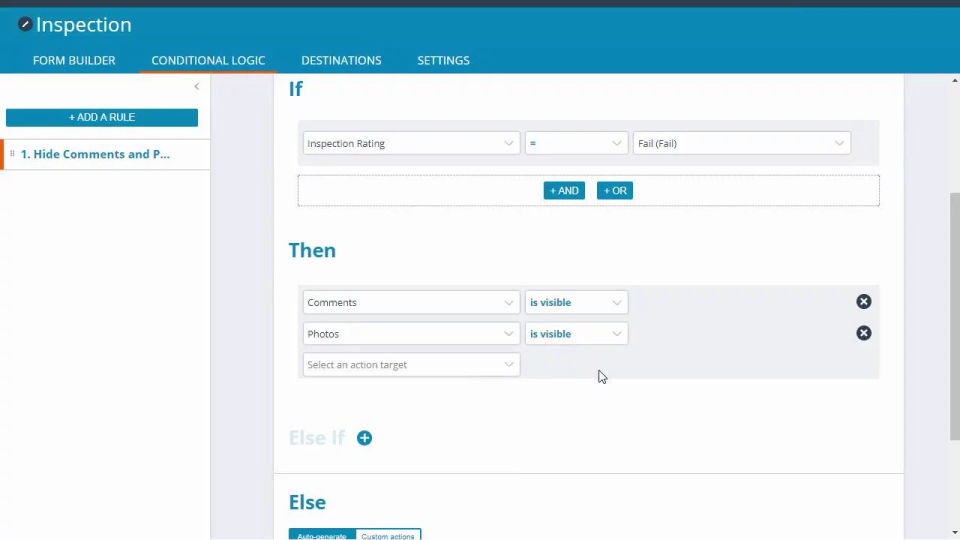The height and width of the screenshot is (540, 960).
Task: Open the Comments target dropdown
Action: click(411, 302)
